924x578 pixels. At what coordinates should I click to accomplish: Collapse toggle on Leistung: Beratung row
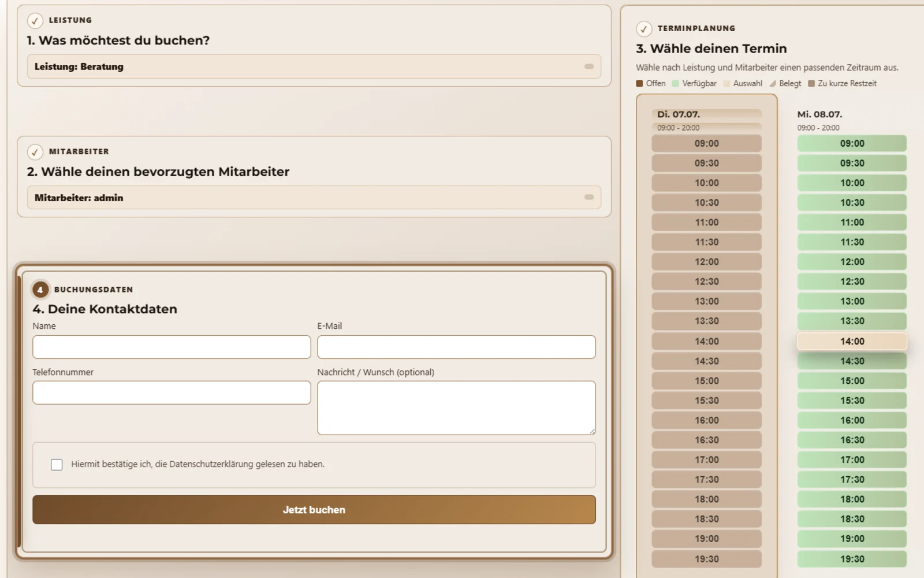pyautogui.click(x=588, y=66)
